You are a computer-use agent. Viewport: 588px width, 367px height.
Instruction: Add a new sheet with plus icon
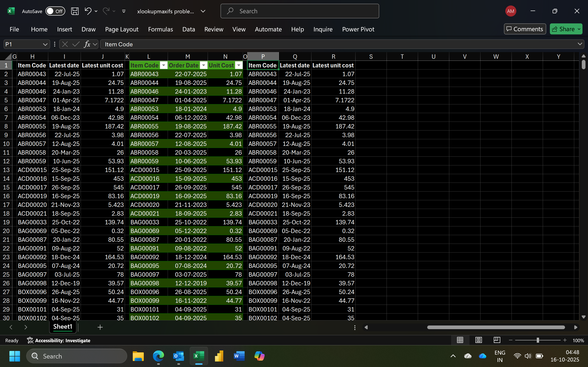coord(100,327)
